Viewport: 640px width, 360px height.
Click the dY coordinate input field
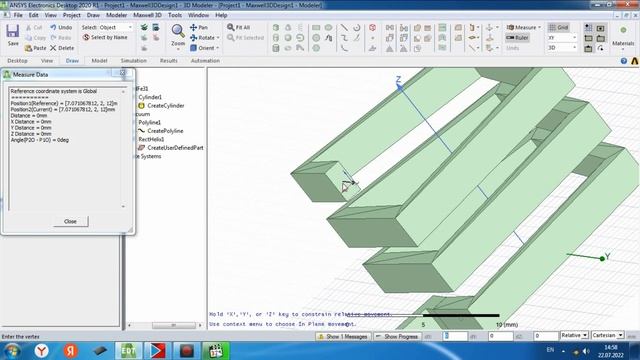coord(500,336)
